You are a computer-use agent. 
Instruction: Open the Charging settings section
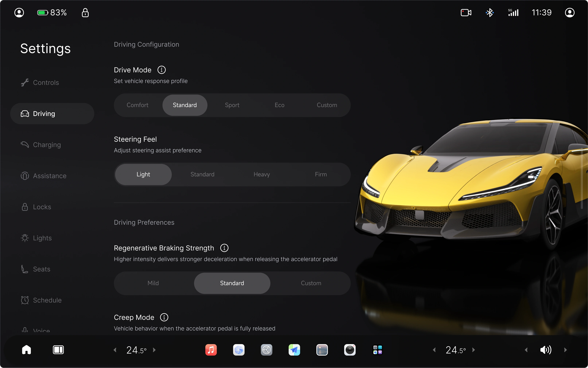click(52, 144)
